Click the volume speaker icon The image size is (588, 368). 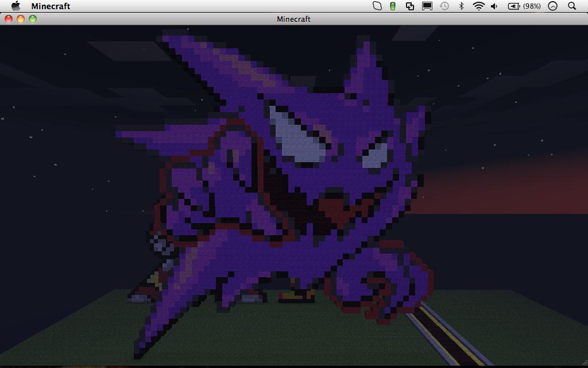coord(494,6)
